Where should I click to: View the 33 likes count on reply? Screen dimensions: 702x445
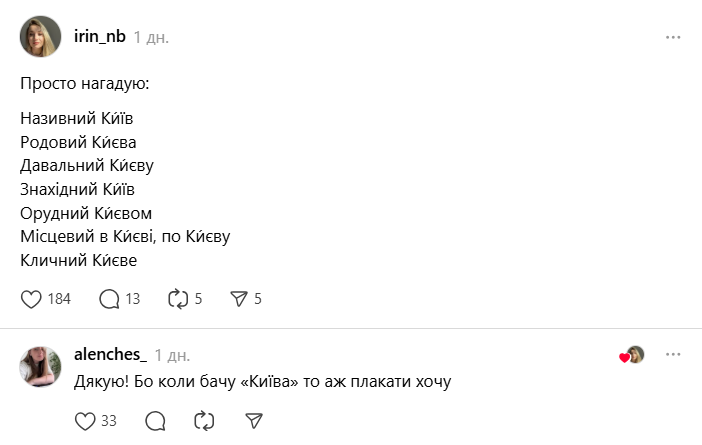(109, 421)
